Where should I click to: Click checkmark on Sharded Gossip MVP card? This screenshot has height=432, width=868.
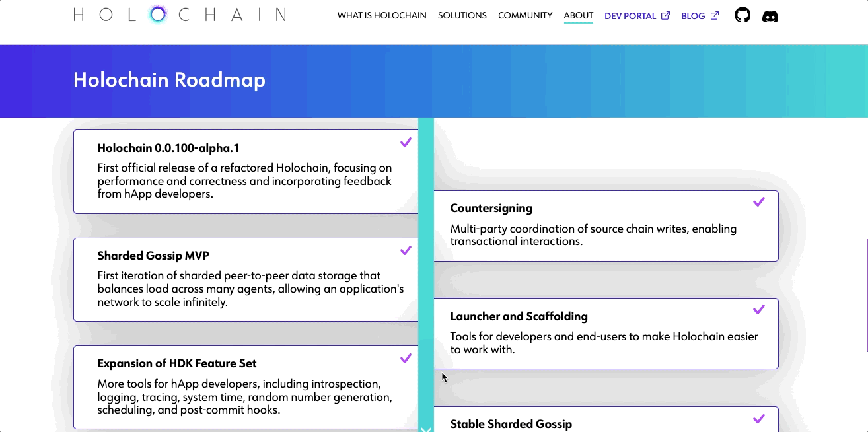pyautogui.click(x=406, y=250)
